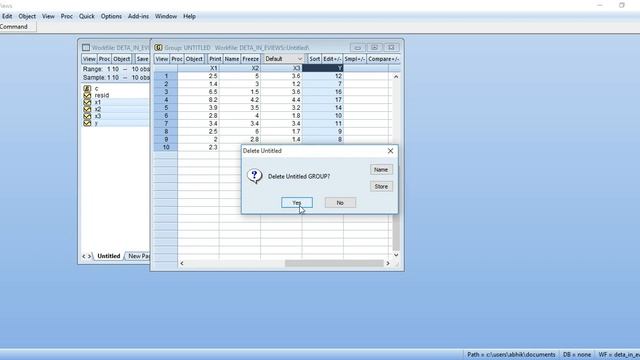The image size is (640, 360).
Task: Select the x3 series icon in workfile
Action: pos(87,116)
